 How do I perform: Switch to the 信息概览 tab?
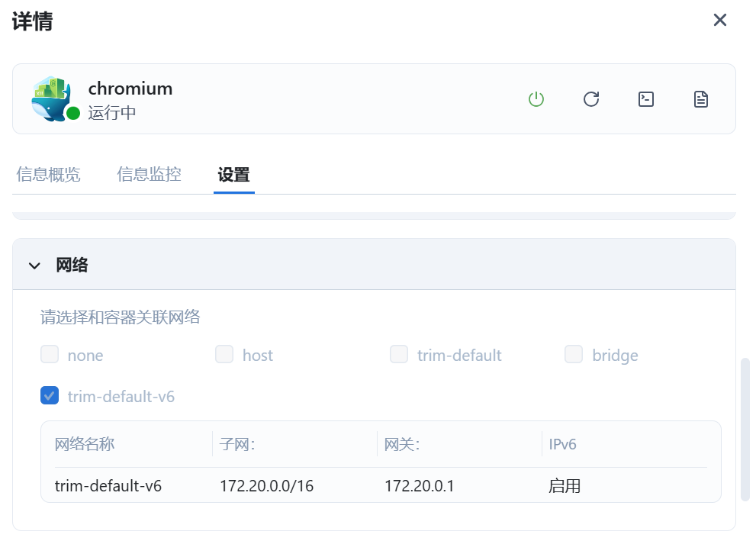click(48, 175)
